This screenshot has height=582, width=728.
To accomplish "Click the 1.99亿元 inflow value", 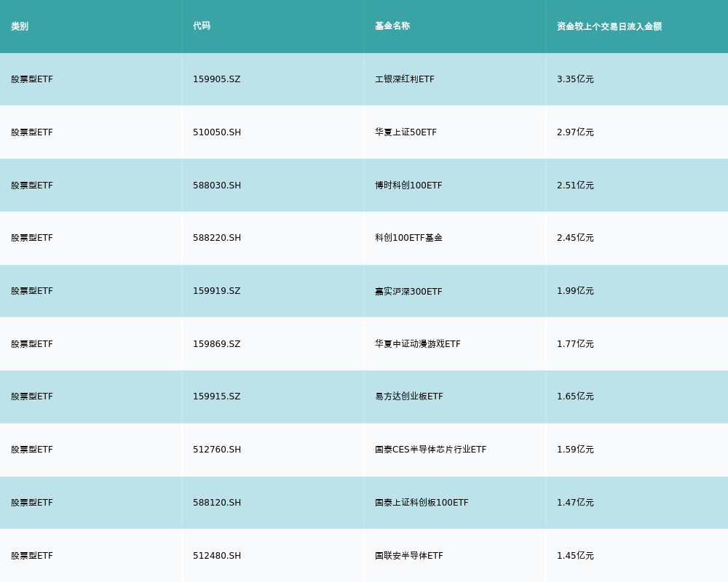I will 575,291.
